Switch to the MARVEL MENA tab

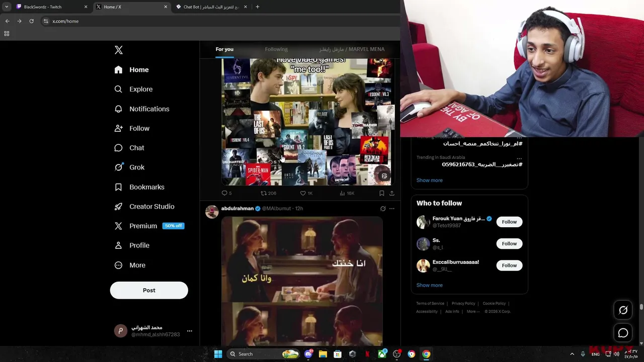[352, 49]
